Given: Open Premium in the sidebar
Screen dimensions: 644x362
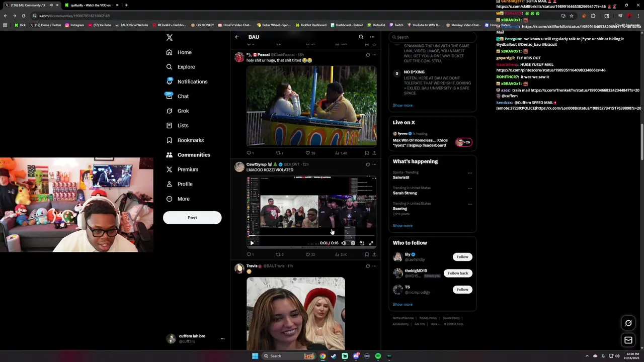Looking at the screenshot, I should click(182, 169).
